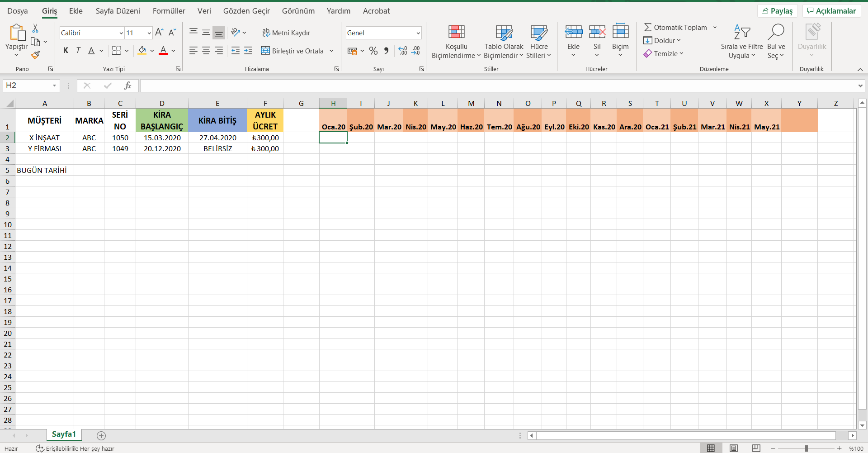
Task: Open the cell borders icon
Action: coord(117,51)
